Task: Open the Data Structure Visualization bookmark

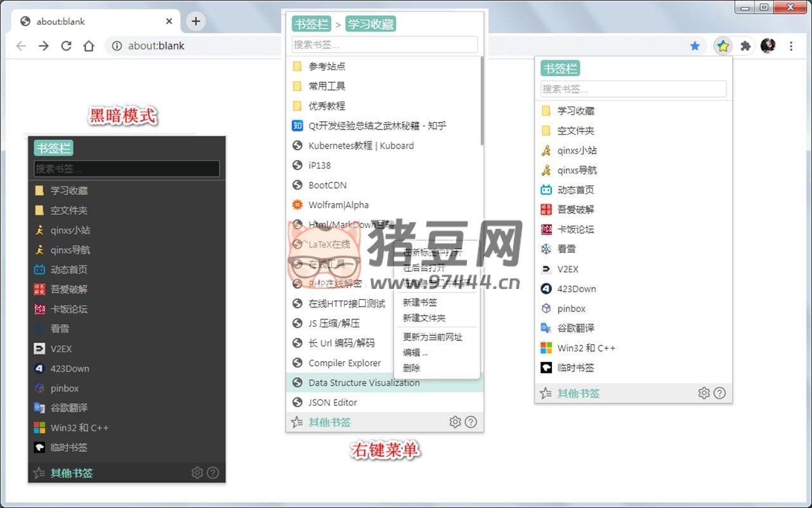Action: (x=363, y=382)
